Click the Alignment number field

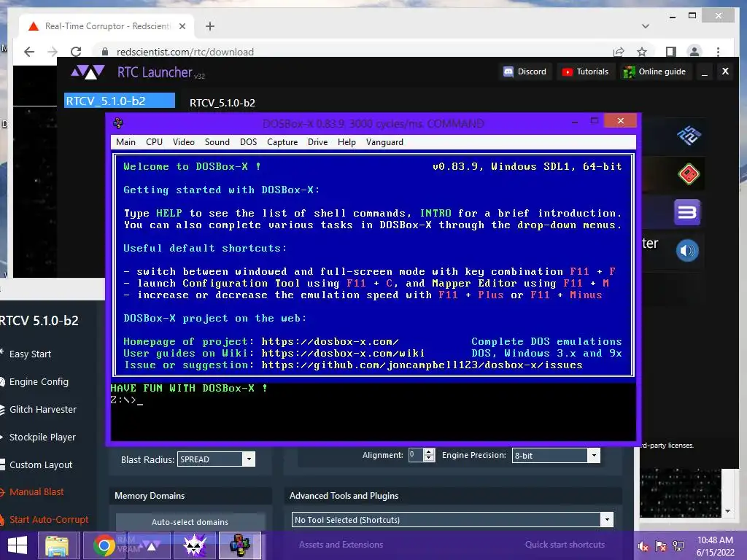[x=416, y=455]
